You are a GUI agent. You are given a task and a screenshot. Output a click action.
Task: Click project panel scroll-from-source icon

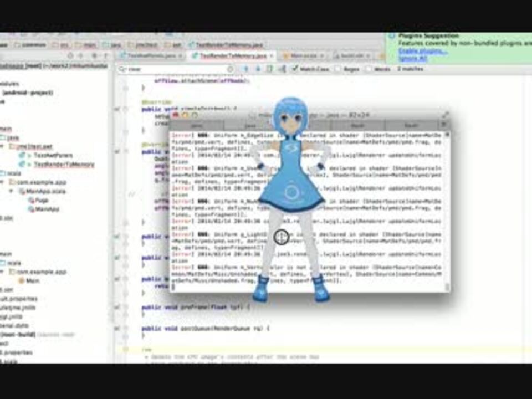point(70,55)
